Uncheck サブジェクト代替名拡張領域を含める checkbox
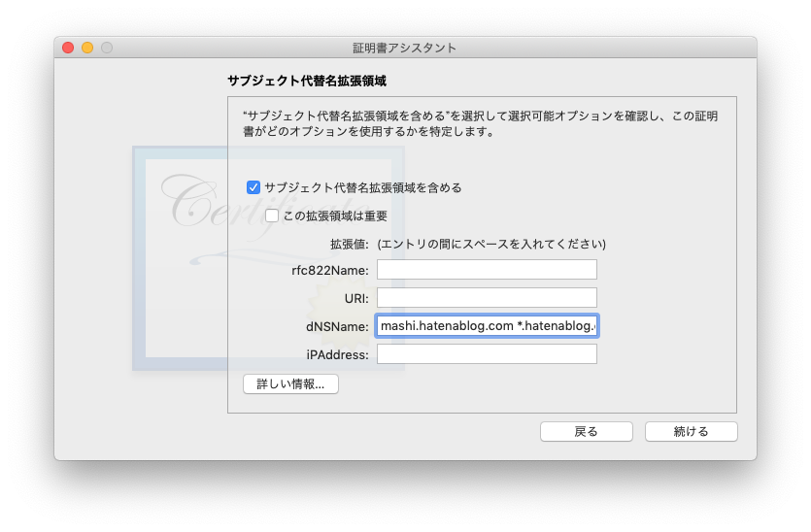This screenshot has width=811, height=532. pos(253,187)
